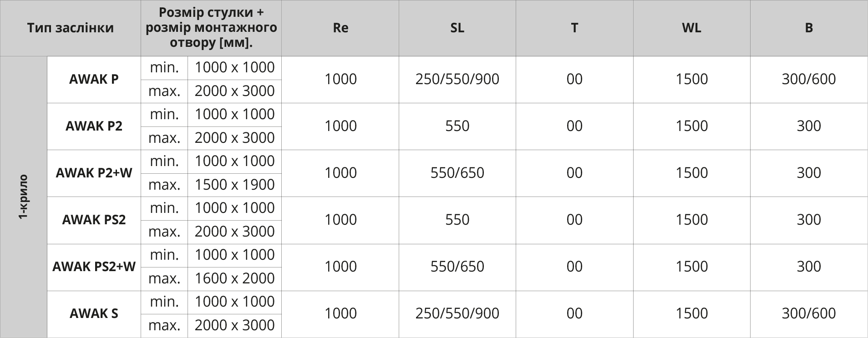Select the 1500 x 1900 max size cell
The width and height of the screenshot is (868, 338).
(234, 185)
